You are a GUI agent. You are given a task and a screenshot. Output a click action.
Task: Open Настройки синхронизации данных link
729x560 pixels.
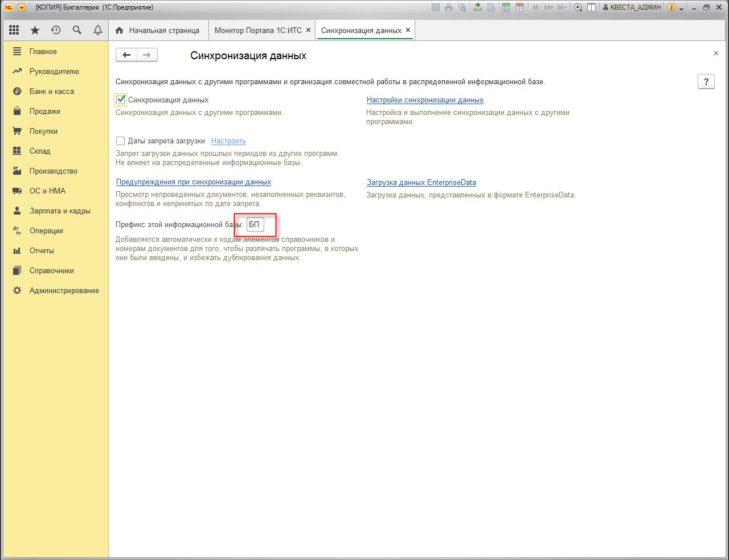point(425,100)
